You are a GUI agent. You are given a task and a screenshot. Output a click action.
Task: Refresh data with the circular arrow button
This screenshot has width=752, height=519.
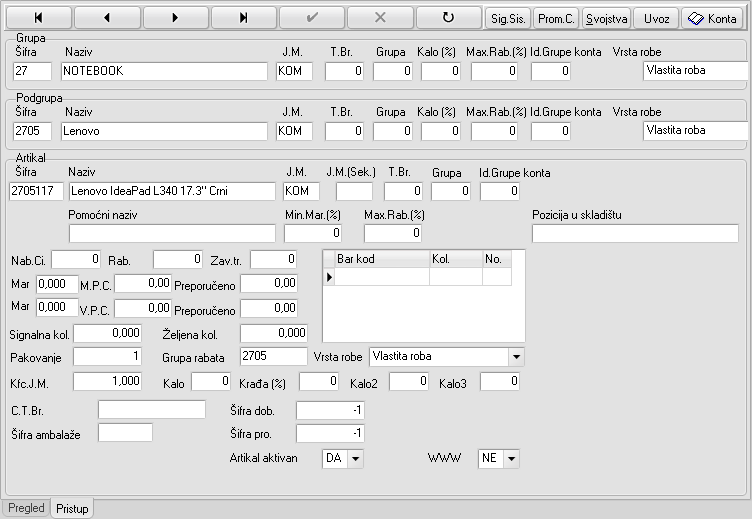[x=448, y=18]
